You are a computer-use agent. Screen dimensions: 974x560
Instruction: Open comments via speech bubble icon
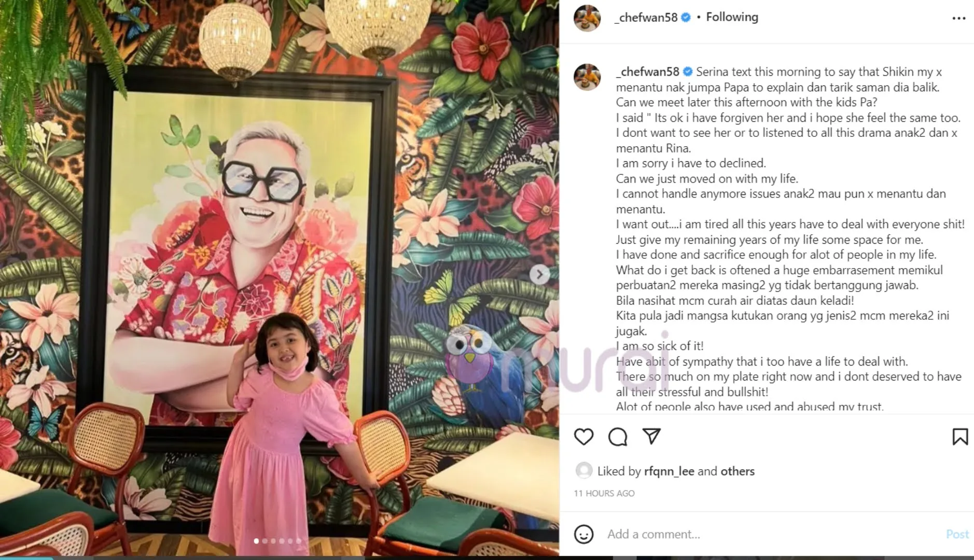pyautogui.click(x=618, y=437)
